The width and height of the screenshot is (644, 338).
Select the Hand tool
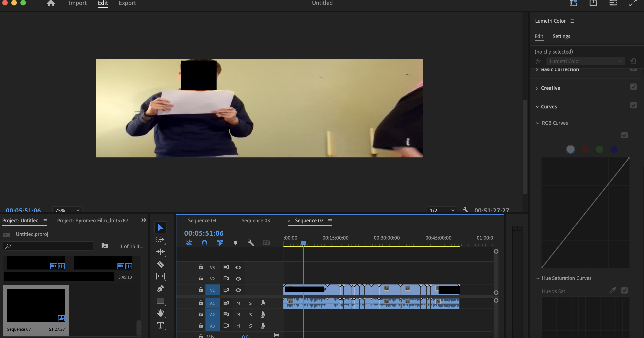160,313
